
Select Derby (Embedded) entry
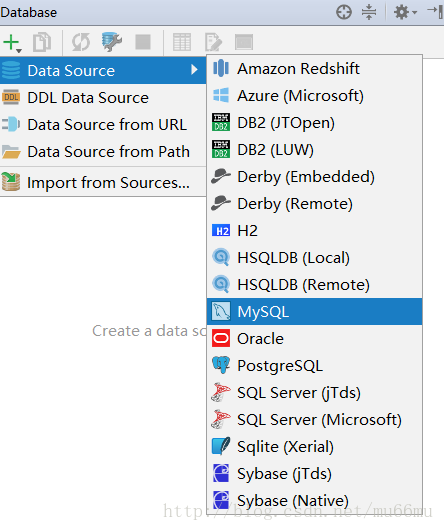315,176
